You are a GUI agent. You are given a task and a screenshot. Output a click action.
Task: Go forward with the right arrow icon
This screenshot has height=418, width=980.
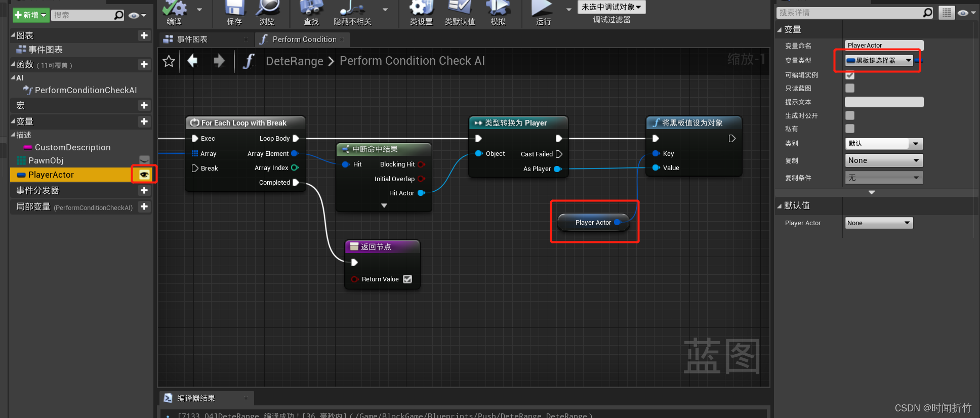(219, 61)
